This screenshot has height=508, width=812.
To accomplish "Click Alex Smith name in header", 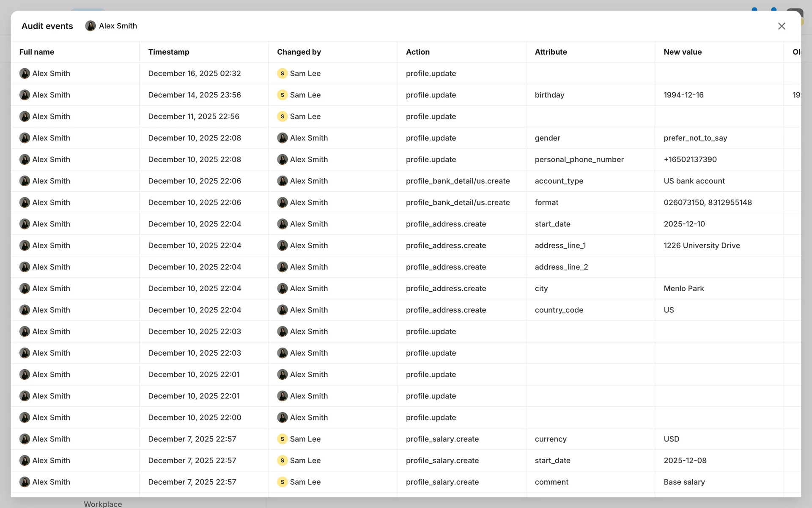I will (118, 26).
